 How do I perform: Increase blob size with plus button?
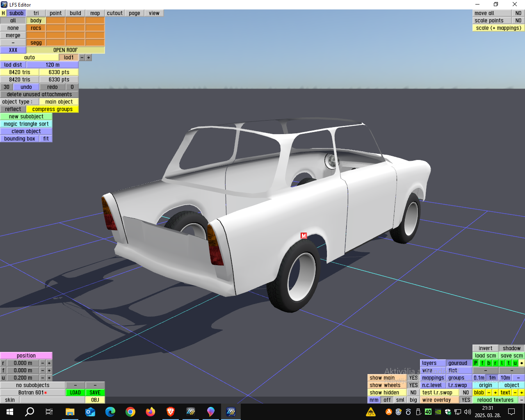(495, 393)
